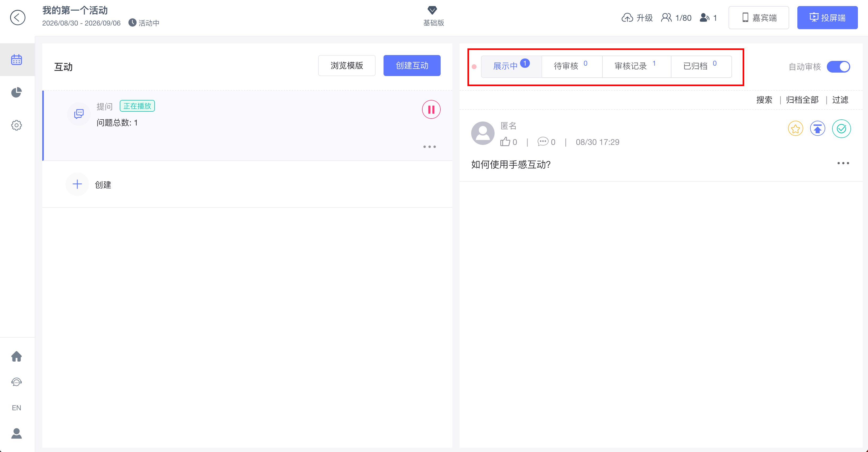Click the date range 2026/08/30 - 2026/09/06
Screen dimensions: 868x452
(x=81, y=23)
